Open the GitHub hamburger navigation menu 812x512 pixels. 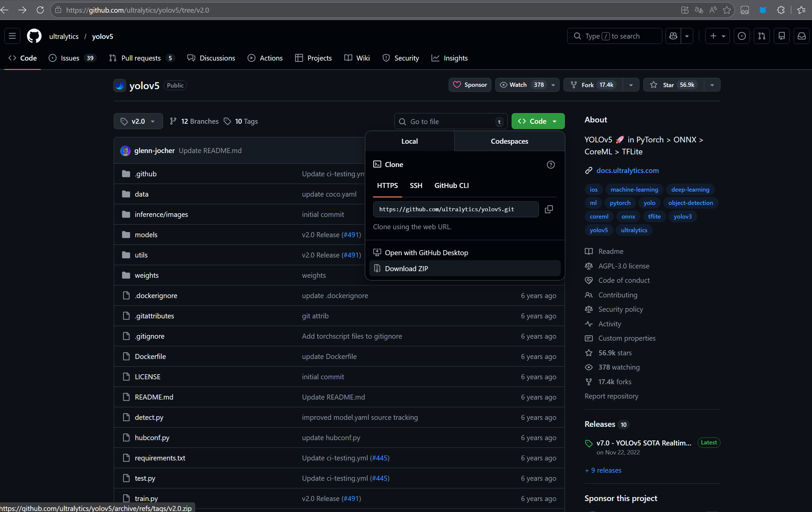point(12,36)
